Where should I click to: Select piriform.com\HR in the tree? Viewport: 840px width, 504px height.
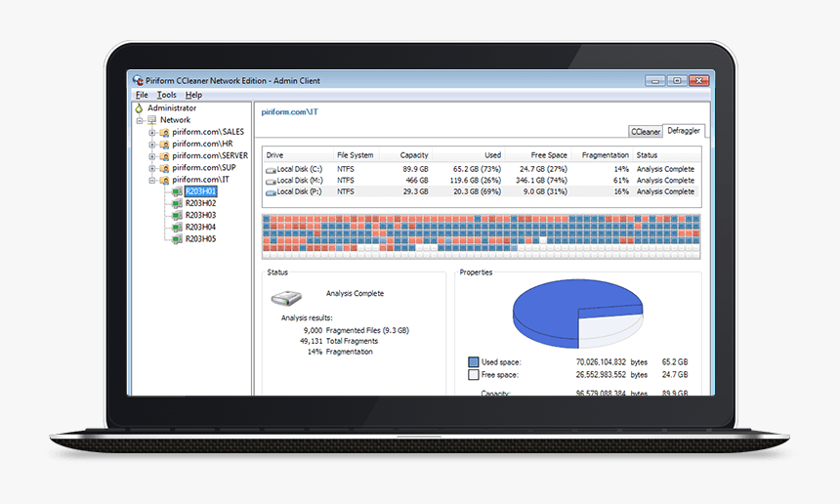click(x=202, y=144)
